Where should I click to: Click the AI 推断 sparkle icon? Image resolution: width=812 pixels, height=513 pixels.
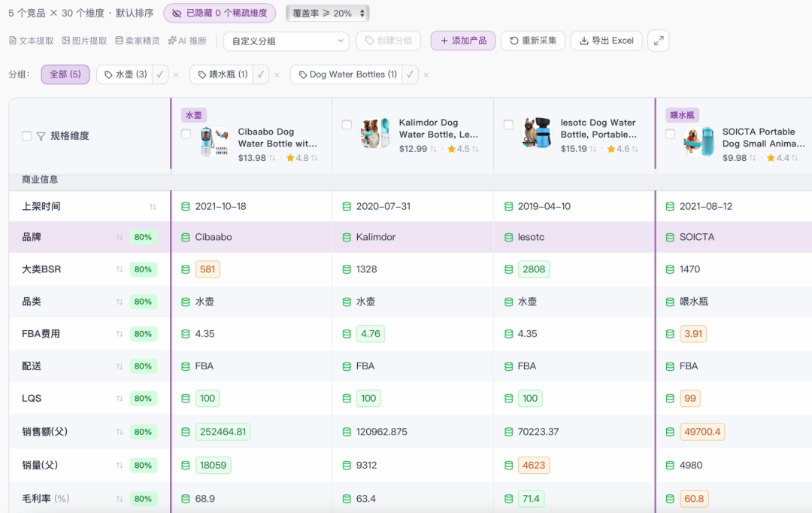[x=172, y=41]
